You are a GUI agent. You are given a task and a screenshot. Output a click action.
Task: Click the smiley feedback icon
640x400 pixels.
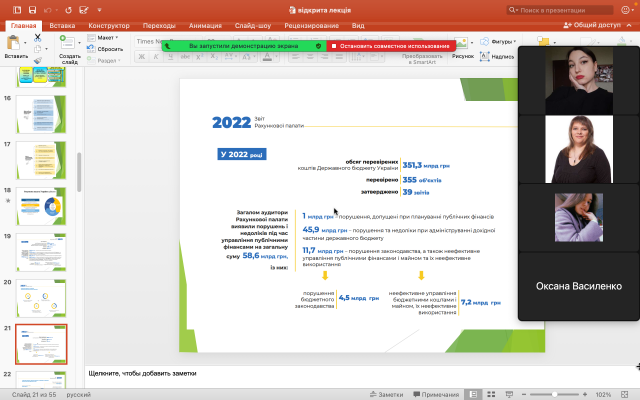click(625, 10)
